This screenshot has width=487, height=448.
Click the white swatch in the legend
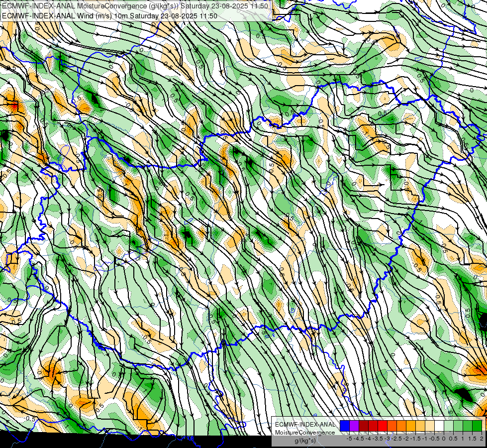[439, 426]
